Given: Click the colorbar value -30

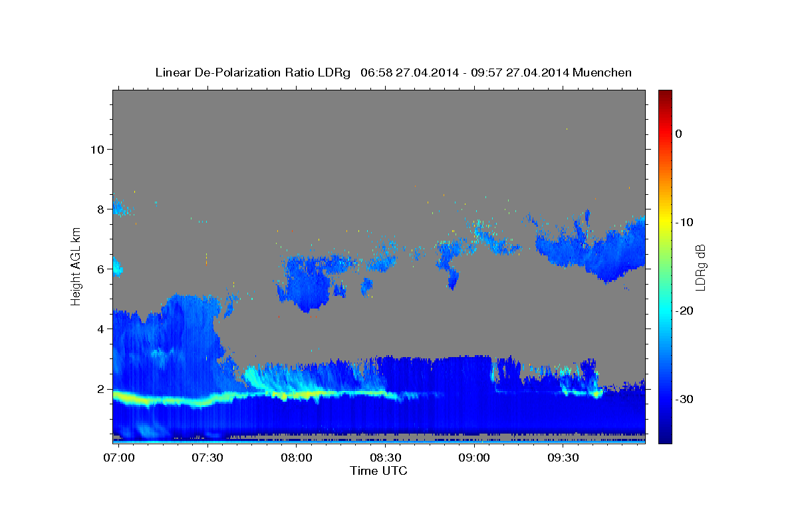Looking at the screenshot, I should (x=684, y=399).
